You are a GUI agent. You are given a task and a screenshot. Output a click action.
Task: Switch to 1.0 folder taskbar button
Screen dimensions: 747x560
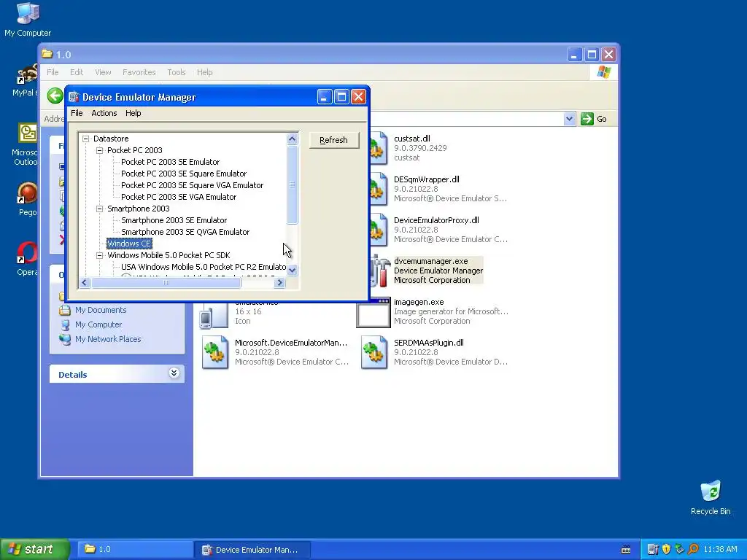pyautogui.click(x=134, y=550)
